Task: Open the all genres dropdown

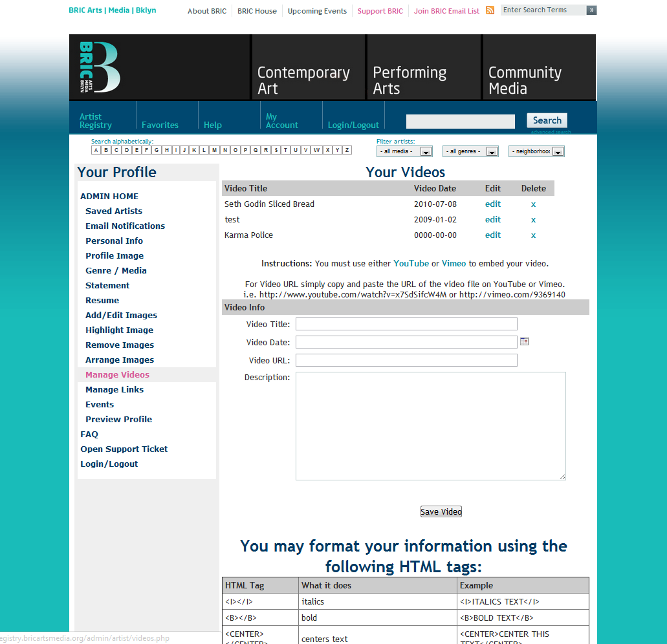Action: click(x=470, y=151)
